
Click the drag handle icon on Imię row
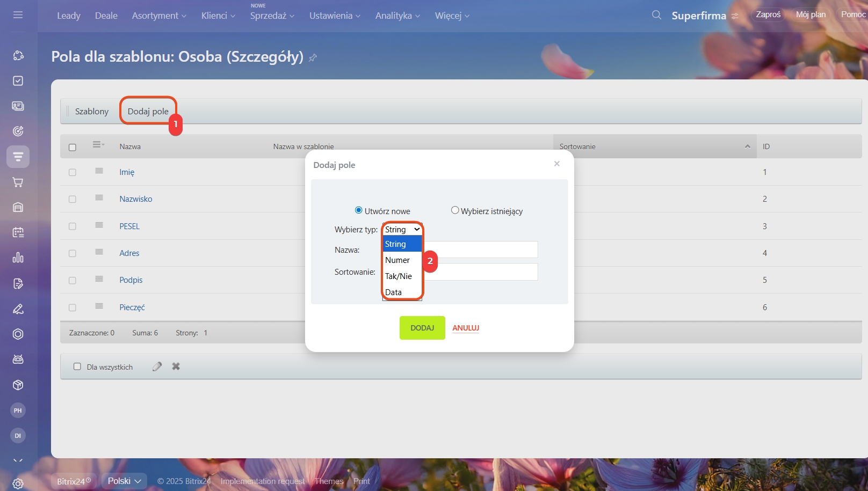pyautogui.click(x=99, y=171)
